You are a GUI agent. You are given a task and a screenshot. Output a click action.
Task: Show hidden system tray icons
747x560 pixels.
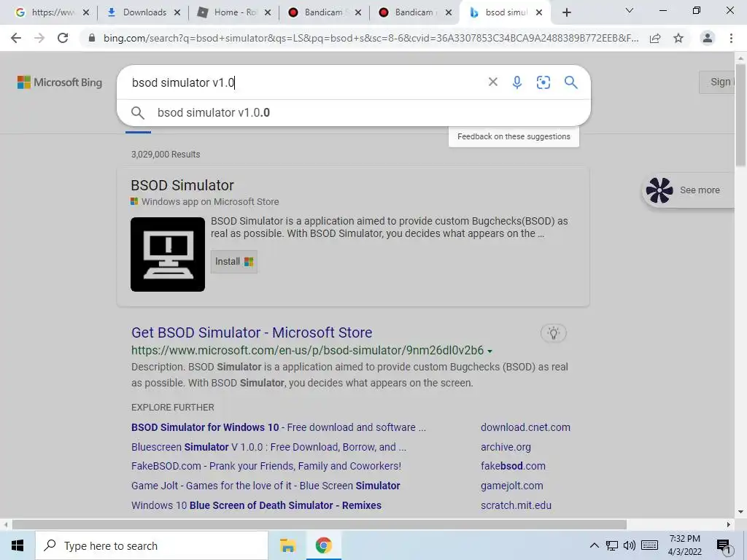pos(594,545)
